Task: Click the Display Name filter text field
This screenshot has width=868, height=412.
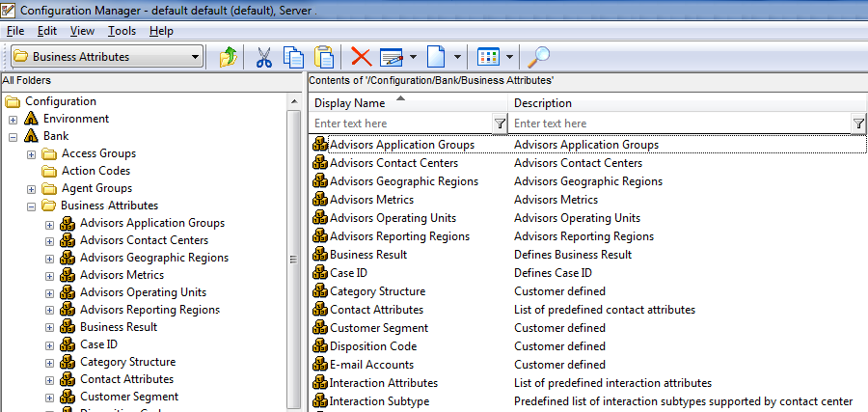Action: click(x=401, y=124)
